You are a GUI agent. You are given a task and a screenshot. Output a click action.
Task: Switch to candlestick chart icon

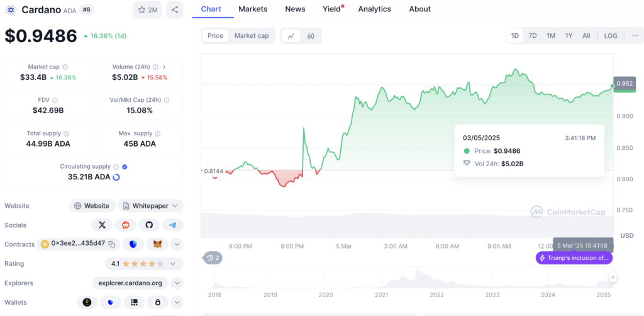(311, 36)
